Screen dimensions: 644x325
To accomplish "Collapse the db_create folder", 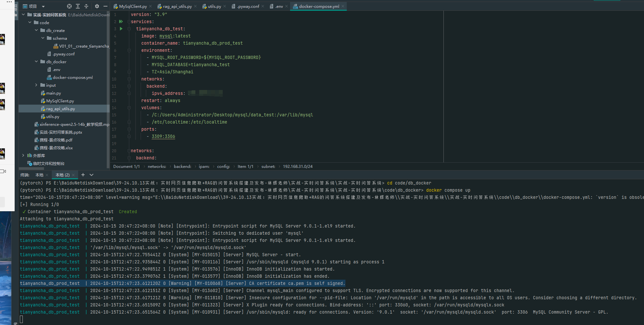I will pyautogui.click(x=36, y=30).
